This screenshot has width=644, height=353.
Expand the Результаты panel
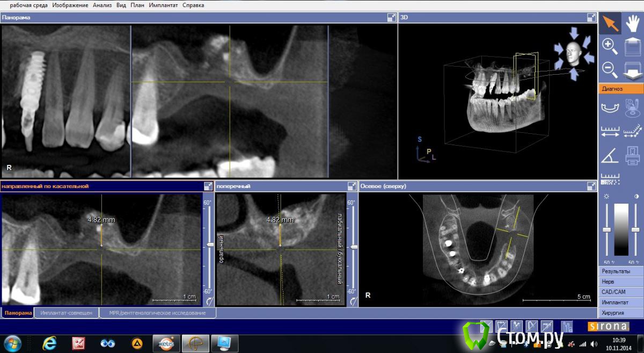click(x=621, y=271)
